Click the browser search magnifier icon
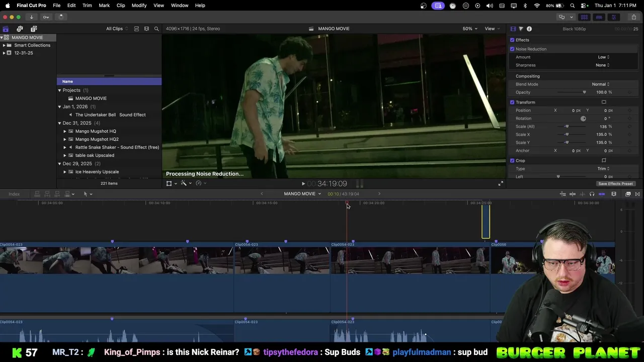The width and height of the screenshot is (644, 362). point(156,29)
